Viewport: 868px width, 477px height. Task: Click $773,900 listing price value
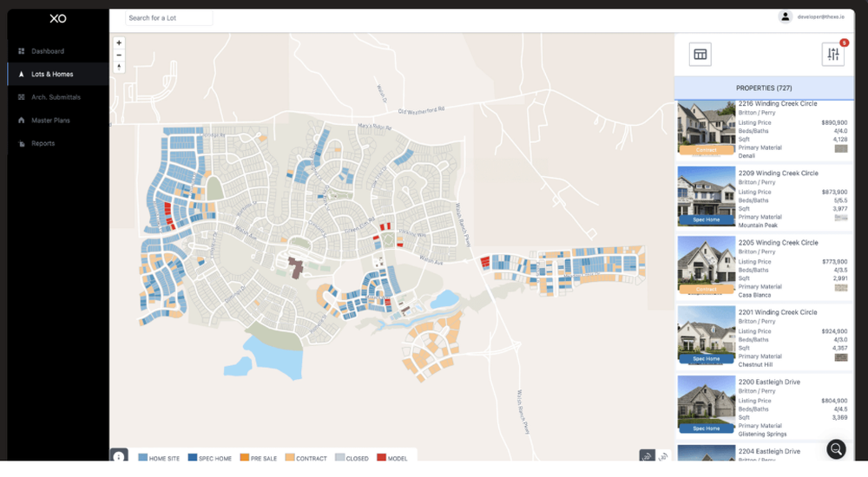834,262
